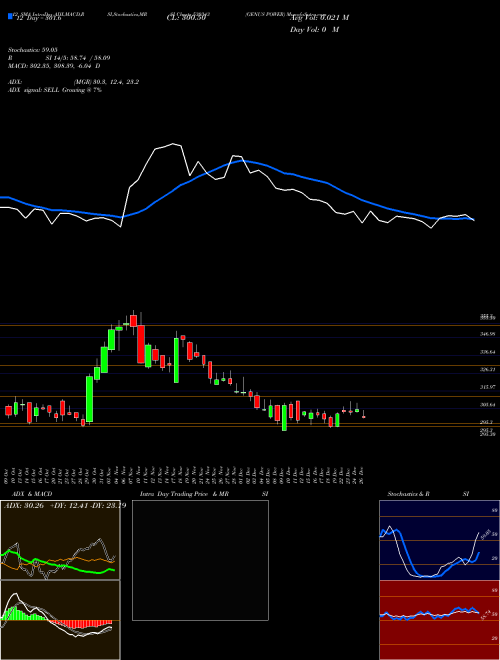Click the blue SMA legend square

[x=10, y=16]
